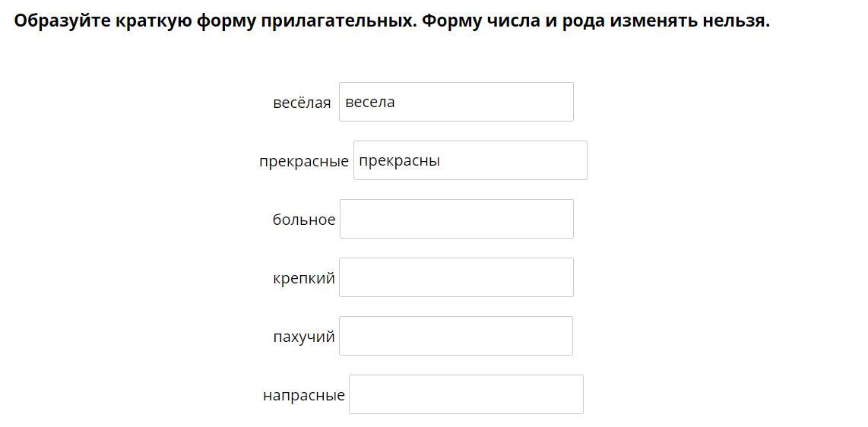Click the пахучий label
This screenshot has height=427, width=868.
[x=304, y=337]
